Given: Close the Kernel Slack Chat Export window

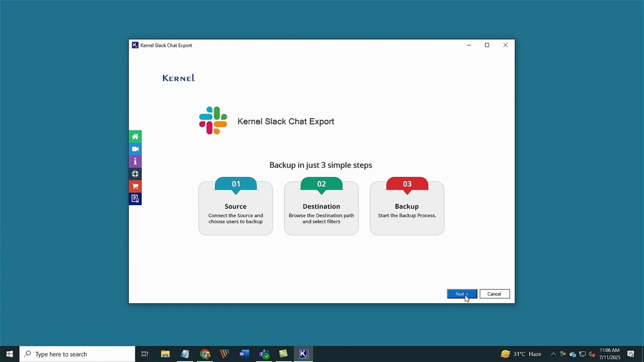Looking at the screenshot, I should 506,45.
